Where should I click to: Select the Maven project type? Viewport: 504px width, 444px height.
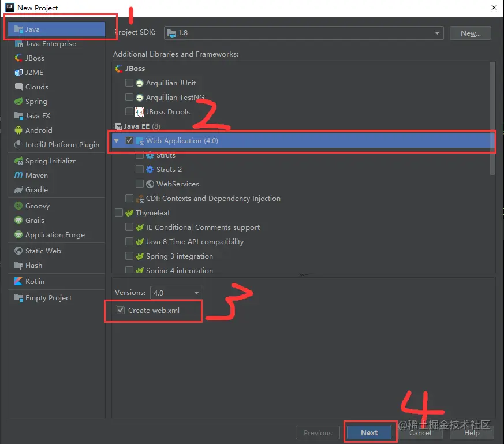[x=57, y=175]
